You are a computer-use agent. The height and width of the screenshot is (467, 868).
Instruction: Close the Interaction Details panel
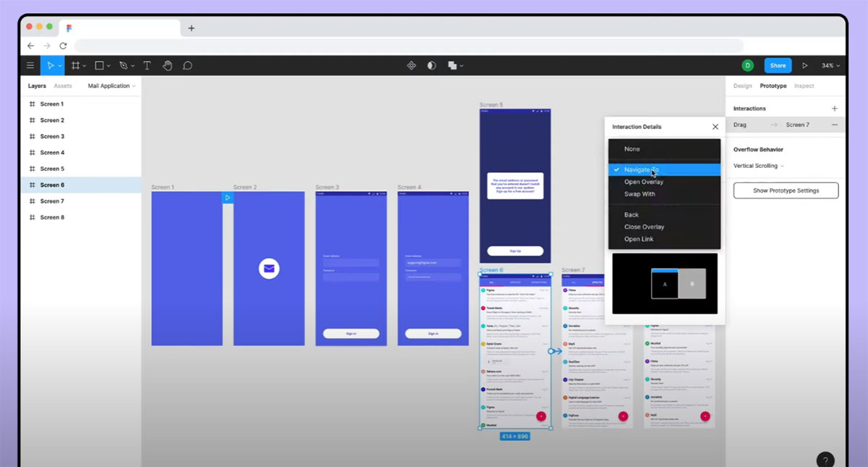pyautogui.click(x=715, y=127)
